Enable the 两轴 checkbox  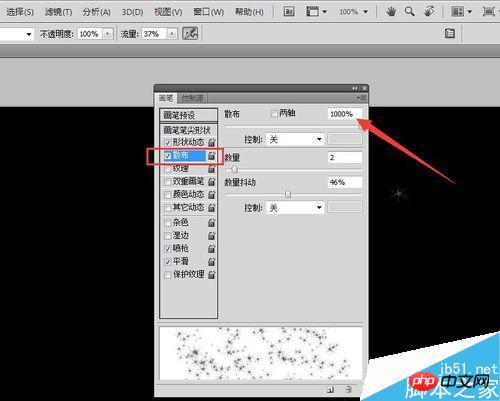274,114
